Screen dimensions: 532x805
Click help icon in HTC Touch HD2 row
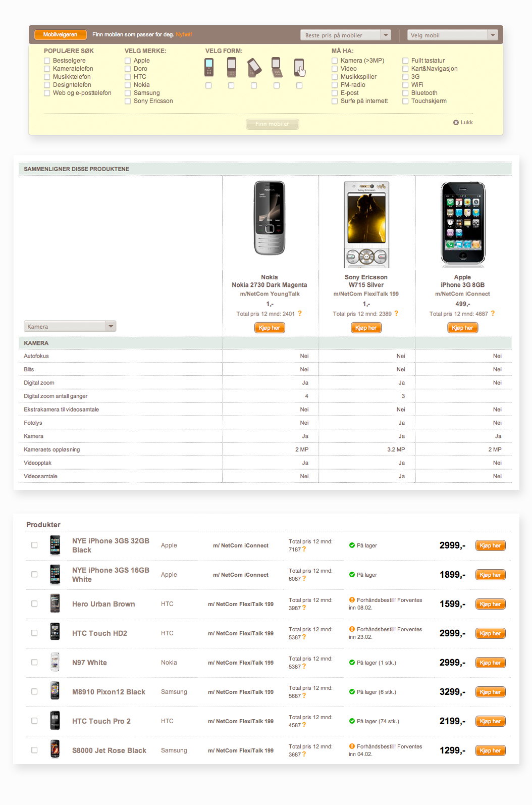coord(304,637)
